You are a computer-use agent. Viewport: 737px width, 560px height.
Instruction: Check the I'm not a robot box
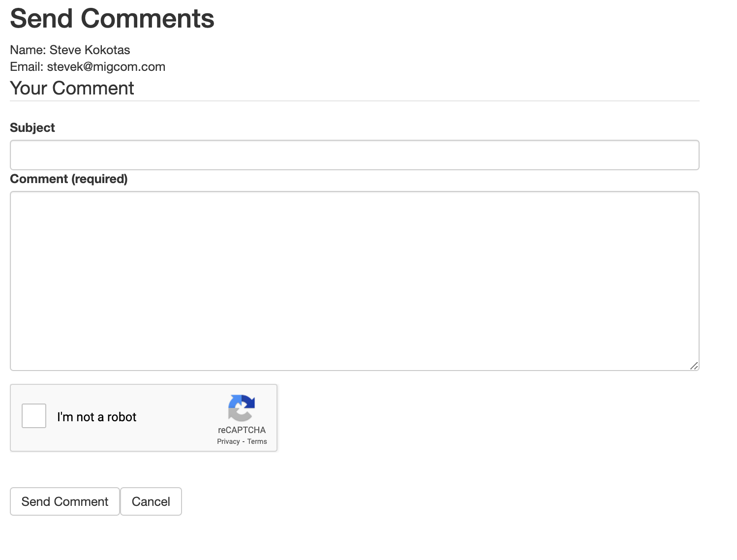pos(34,416)
